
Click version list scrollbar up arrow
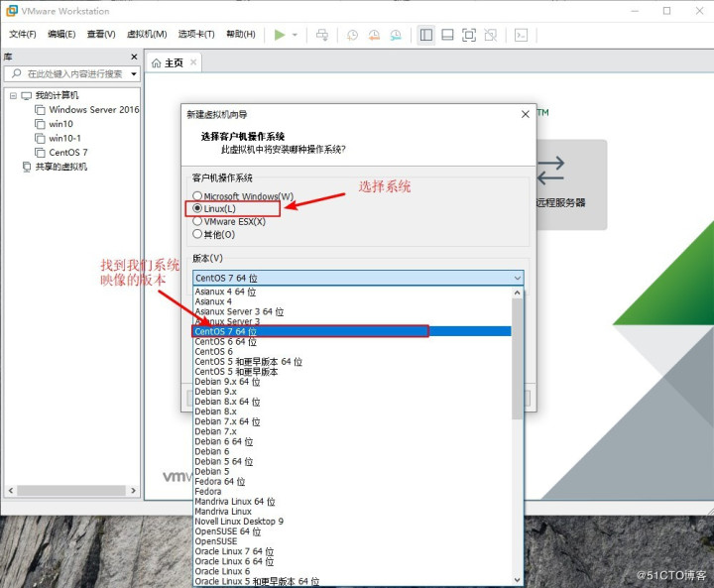tap(518, 293)
